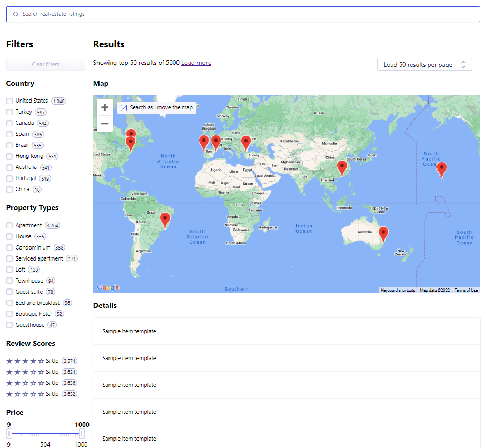This screenshot has width=494, height=448.
Task: Check the Hong Kong country filter
Action: tap(9, 156)
